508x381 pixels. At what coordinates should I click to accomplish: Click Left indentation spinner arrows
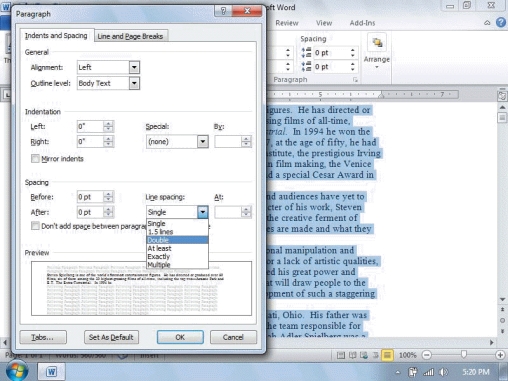pyautogui.click(x=108, y=126)
